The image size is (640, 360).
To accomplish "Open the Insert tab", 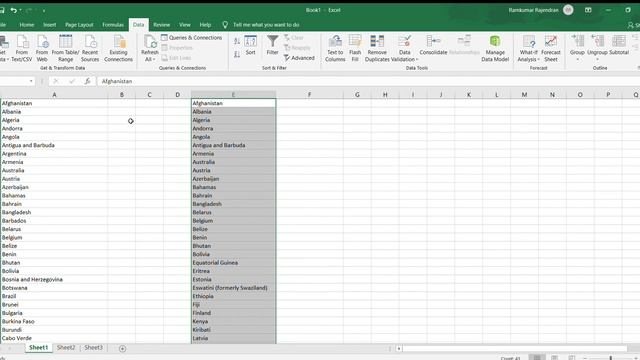I will click(50, 25).
